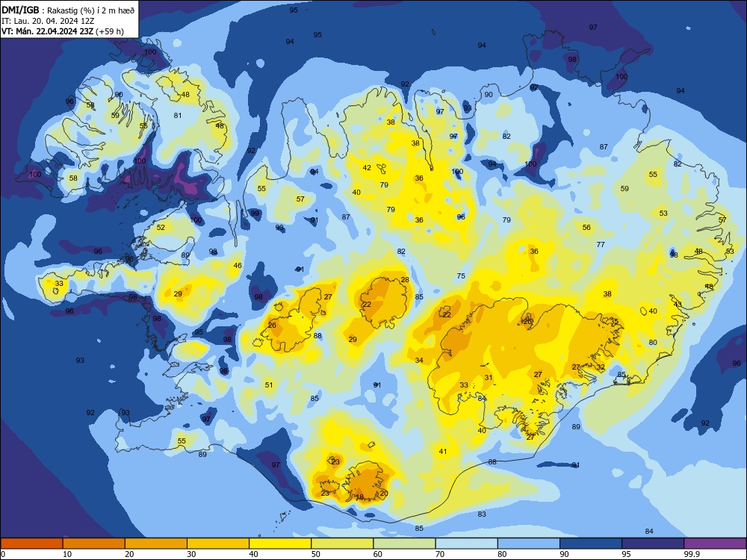Viewport: 747px width, 560px height.
Task: Click the map value '52' in western Iceland
Action: click(x=161, y=228)
